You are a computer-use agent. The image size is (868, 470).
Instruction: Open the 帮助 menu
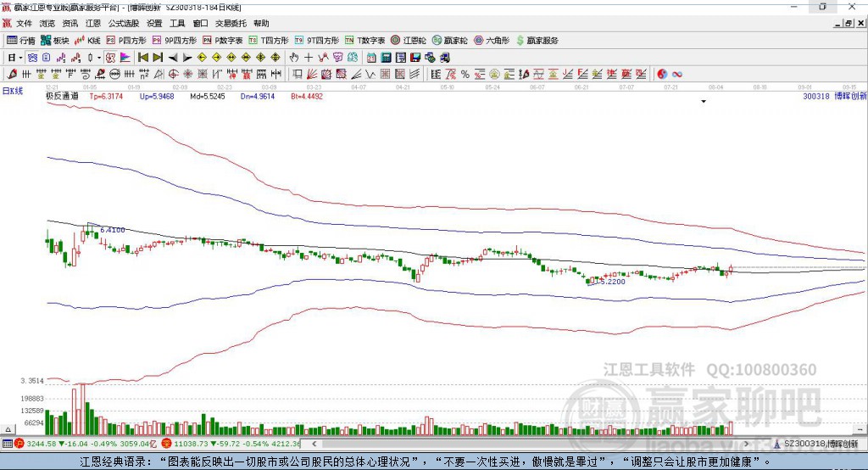[x=261, y=23]
